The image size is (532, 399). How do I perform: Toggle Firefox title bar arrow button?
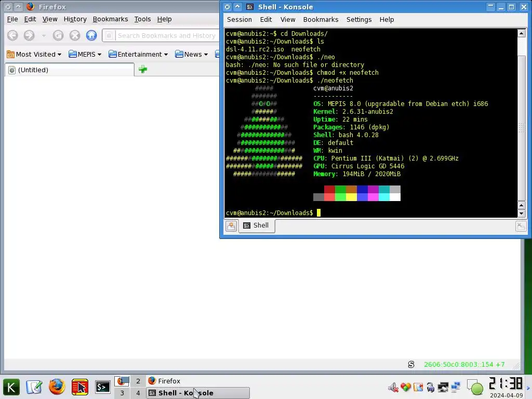click(18, 7)
